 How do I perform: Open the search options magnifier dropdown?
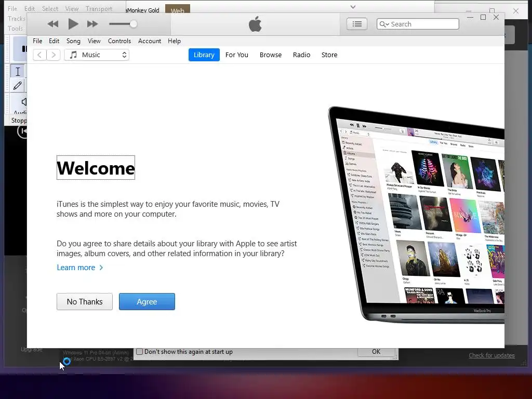point(384,24)
